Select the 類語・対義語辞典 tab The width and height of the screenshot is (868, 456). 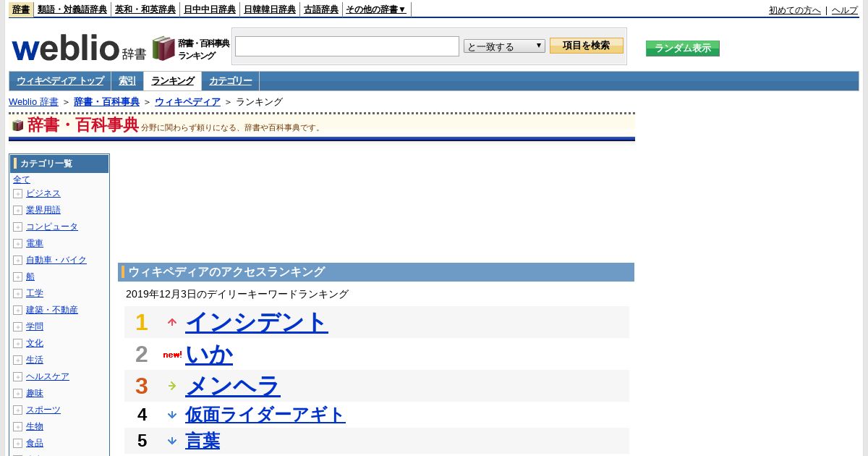tap(72, 9)
